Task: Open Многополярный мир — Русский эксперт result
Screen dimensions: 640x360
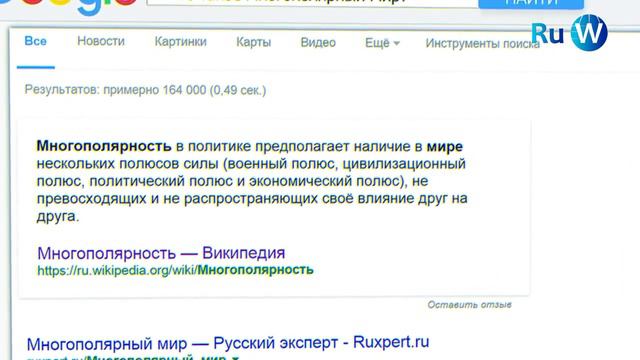Action: point(228,343)
